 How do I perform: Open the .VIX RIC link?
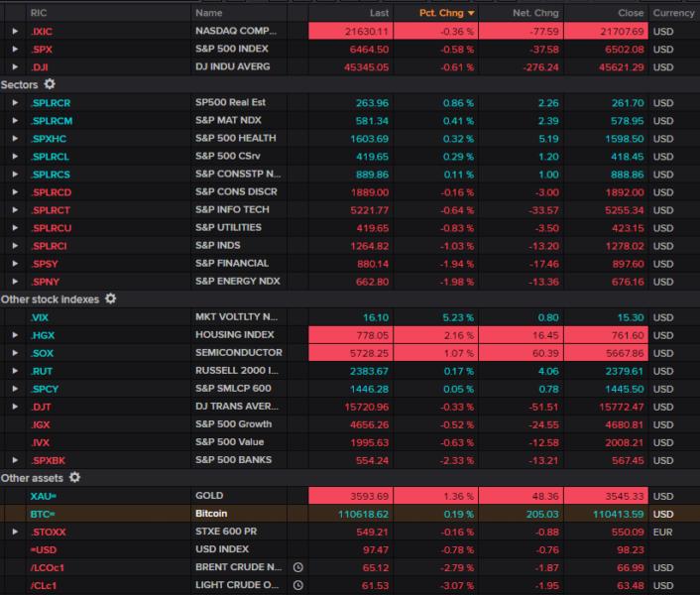(40, 317)
